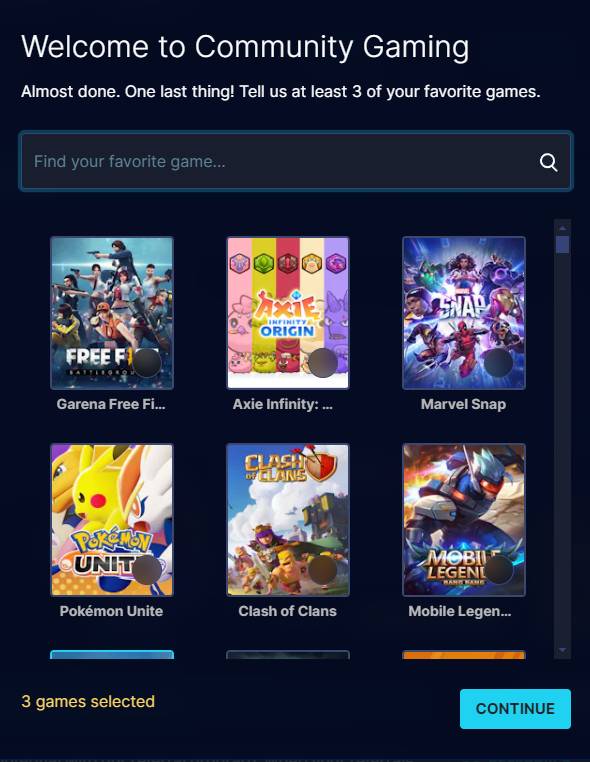Click the Clash of Clans title label
Screen dimensions: 590x762
287,611
